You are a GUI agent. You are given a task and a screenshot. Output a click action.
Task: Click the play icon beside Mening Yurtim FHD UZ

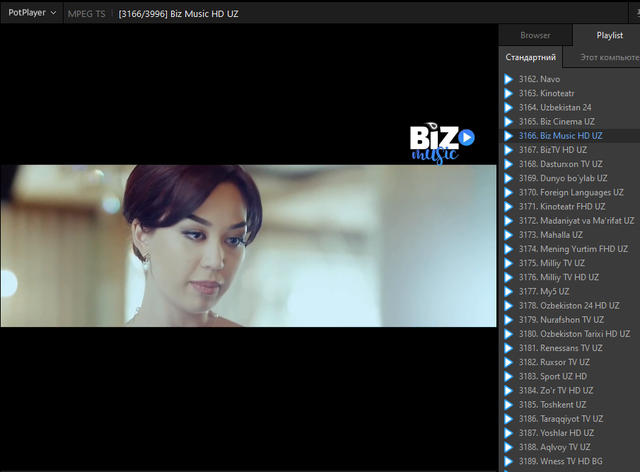(x=508, y=249)
